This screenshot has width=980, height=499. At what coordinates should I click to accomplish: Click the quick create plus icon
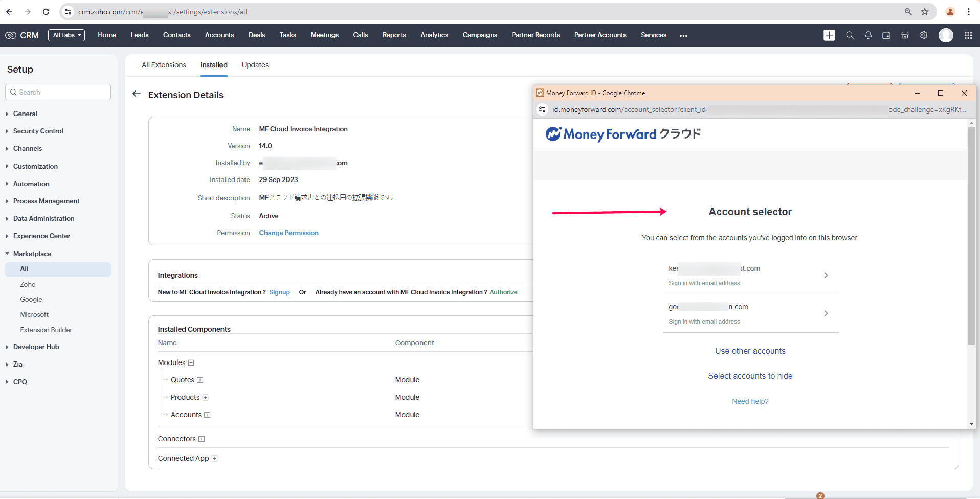tap(829, 35)
